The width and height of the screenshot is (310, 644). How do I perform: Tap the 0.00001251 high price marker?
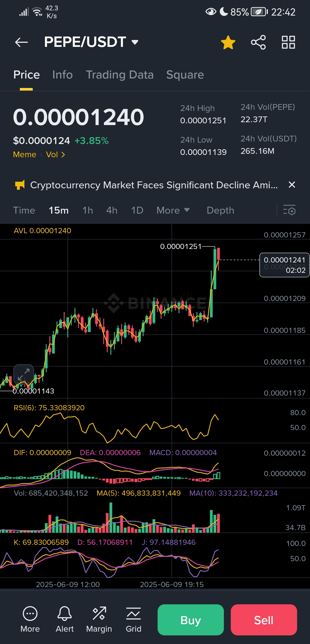pos(181,246)
